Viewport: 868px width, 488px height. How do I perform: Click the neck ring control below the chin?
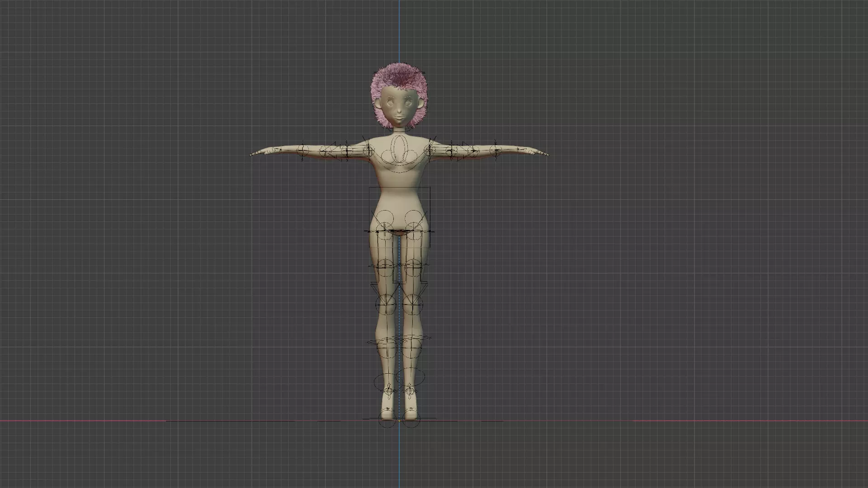point(399,129)
